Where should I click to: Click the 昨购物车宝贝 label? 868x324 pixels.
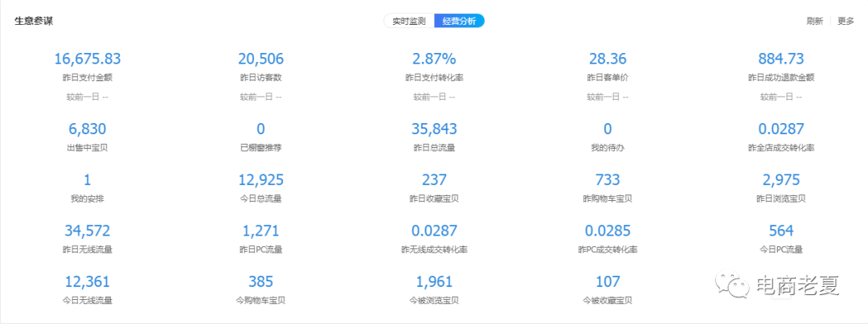click(x=608, y=199)
